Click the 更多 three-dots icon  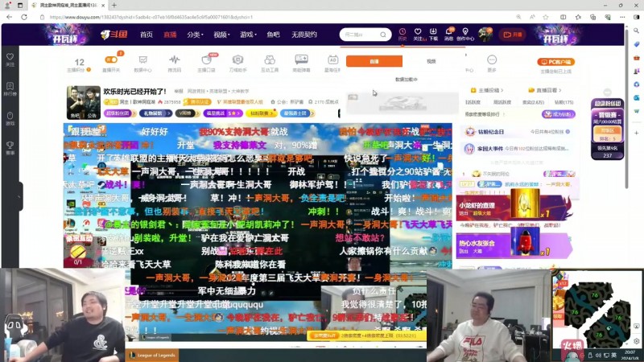tap(492, 63)
